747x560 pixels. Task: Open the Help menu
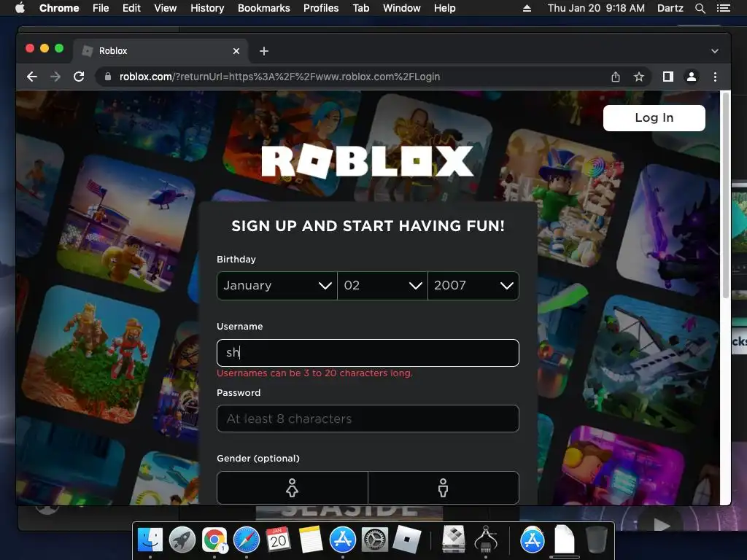point(444,8)
